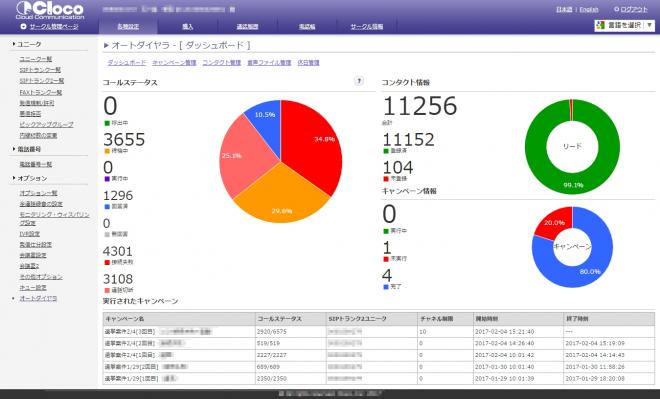This screenshot has width=660, height=399.
Task: Open the サークル情報 top navigation tab
Action: click(367, 27)
